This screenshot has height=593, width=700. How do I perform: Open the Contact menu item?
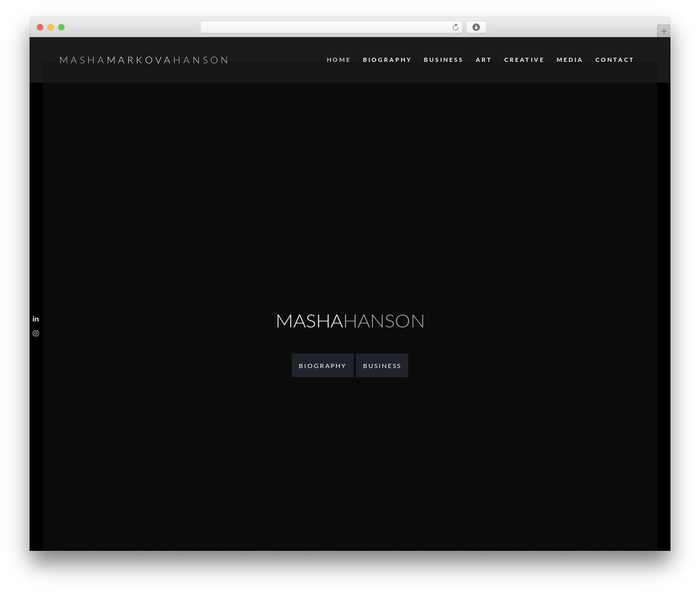tap(615, 60)
